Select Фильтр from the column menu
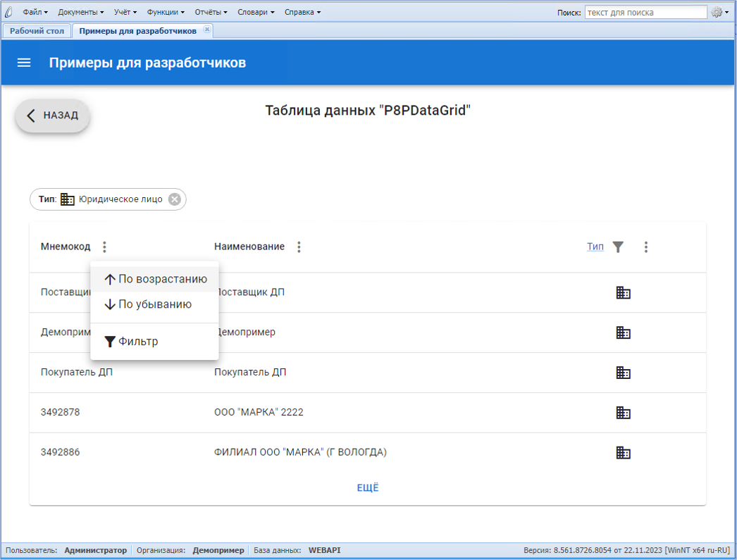Viewport: 737px width, 560px height. tap(132, 342)
